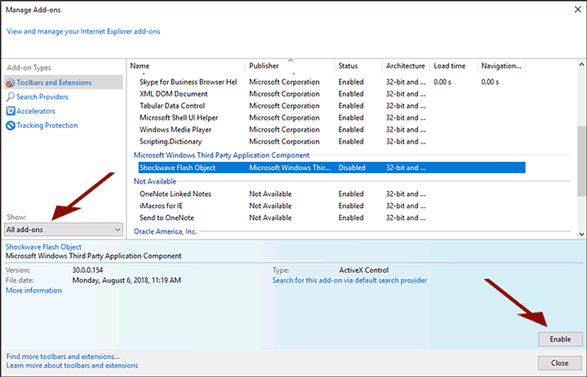Open More information link
Viewport: 587px width, 377px height.
[x=34, y=291]
